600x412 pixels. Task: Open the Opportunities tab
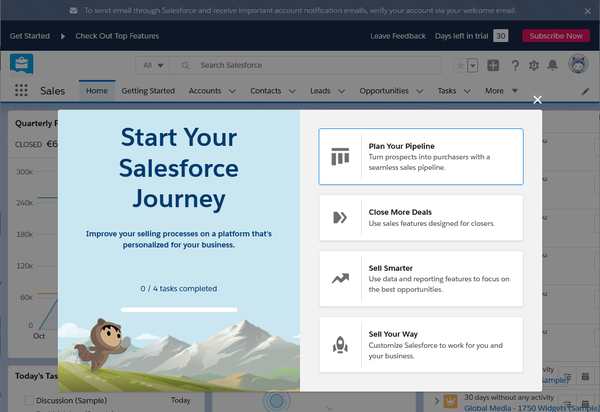coord(384,91)
